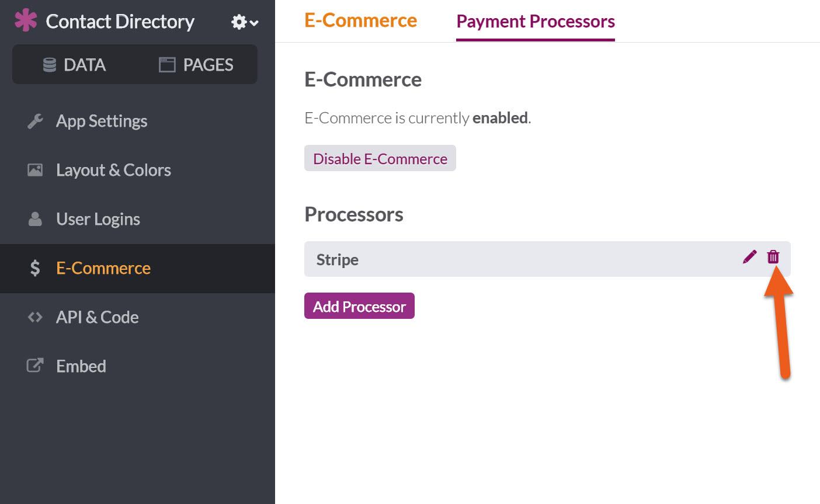
Task: Click the wrench icon
Action: point(35,121)
